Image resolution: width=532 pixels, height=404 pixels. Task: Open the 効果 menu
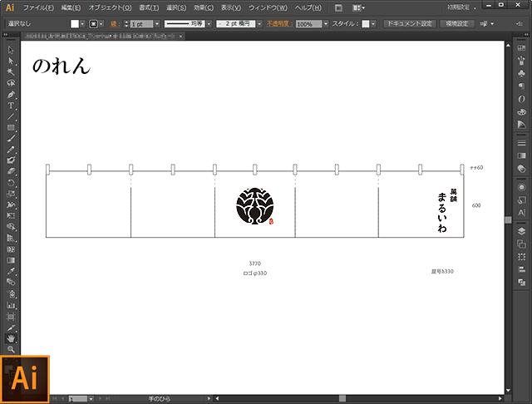204,7
